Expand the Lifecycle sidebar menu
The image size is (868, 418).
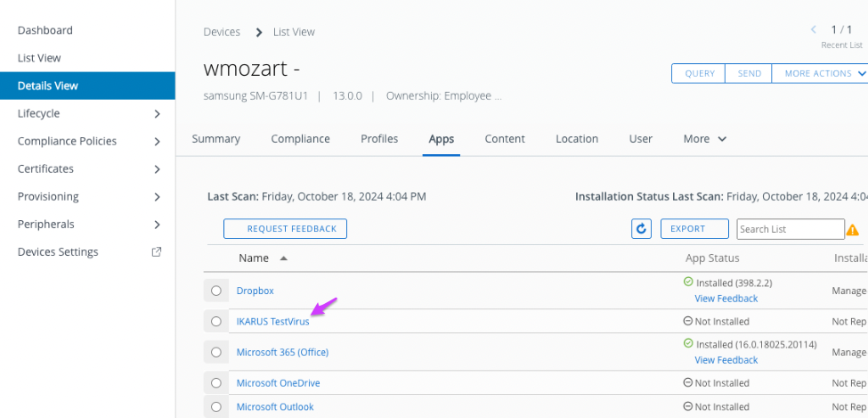157,114
